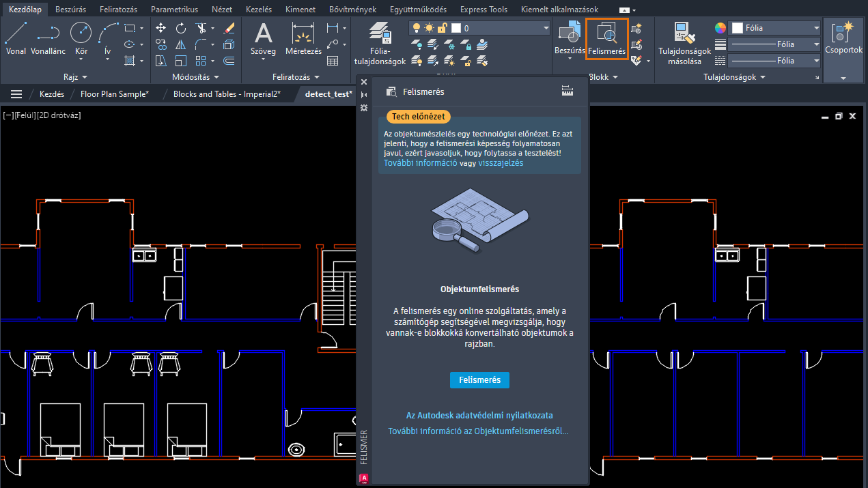Viewport: 868px width, 488px height.
Task: Select the Vonal line tool
Action: point(16,38)
